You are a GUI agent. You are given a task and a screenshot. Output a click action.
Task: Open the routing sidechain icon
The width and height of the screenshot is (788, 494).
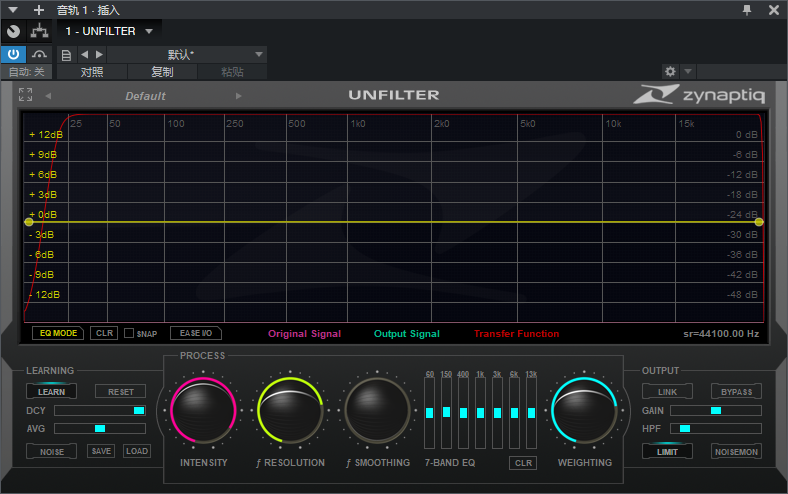tap(39, 31)
